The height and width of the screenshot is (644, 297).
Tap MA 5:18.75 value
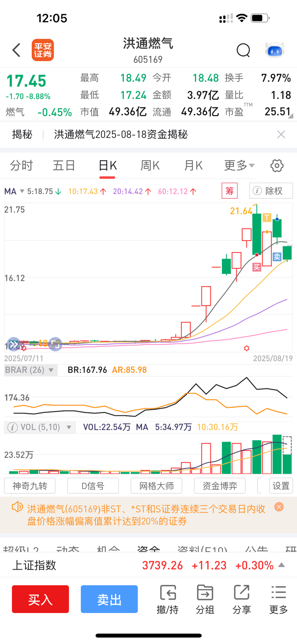[x=44, y=191]
